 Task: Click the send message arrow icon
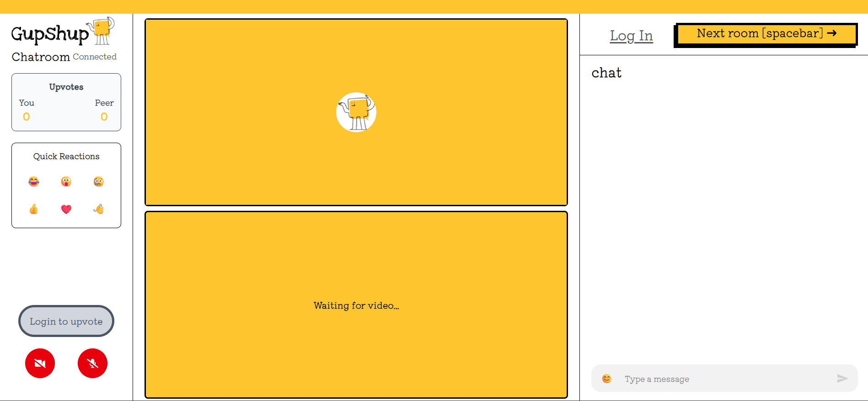tap(842, 379)
